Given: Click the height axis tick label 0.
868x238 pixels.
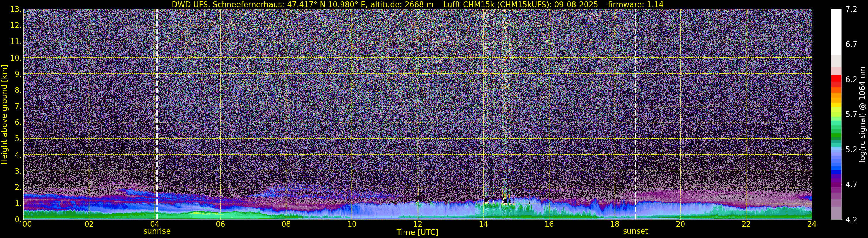Looking at the screenshot, I should [18, 220].
